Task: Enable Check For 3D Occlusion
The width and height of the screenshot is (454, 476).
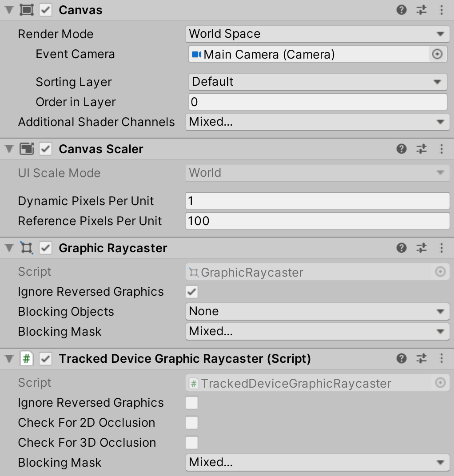Action: click(x=191, y=443)
